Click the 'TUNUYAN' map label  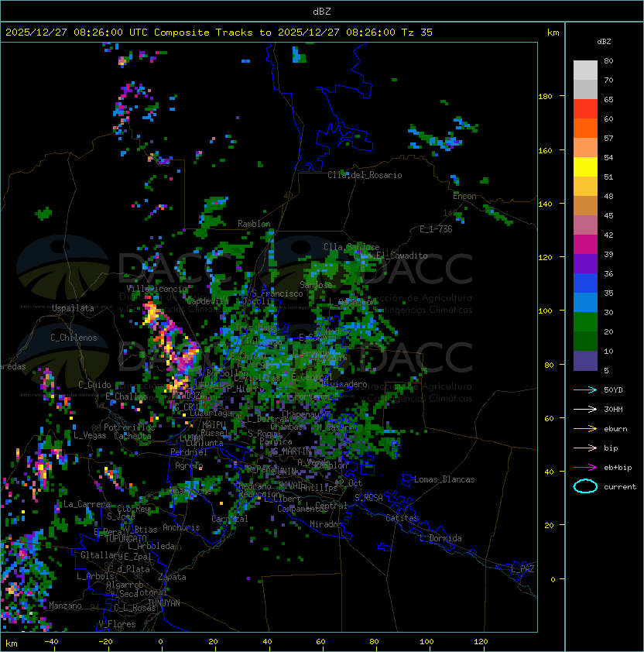pyautogui.click(x=164, y=603)
